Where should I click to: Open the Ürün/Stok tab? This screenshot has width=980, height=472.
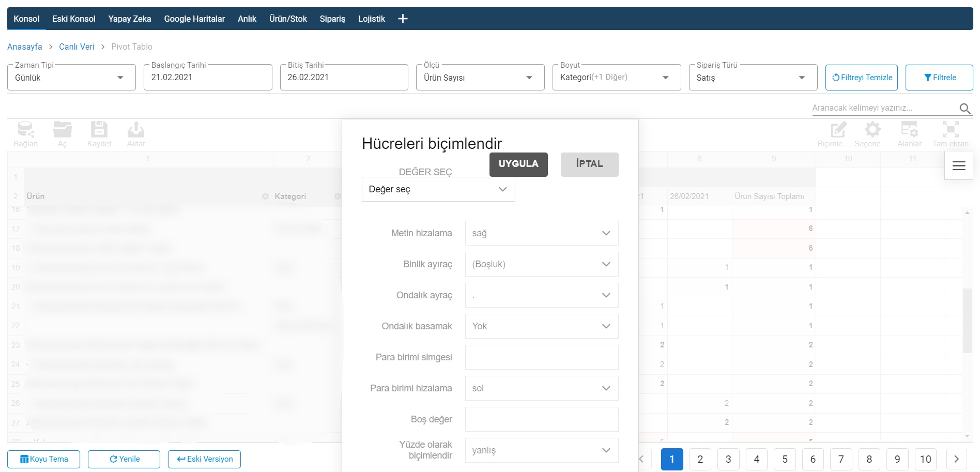288,19
